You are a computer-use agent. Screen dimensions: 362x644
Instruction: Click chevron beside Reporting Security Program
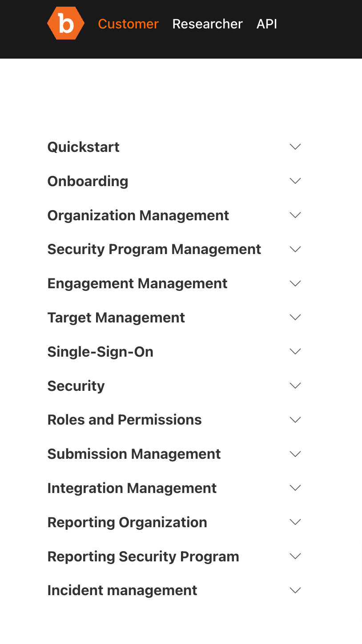tap(295, 556)
